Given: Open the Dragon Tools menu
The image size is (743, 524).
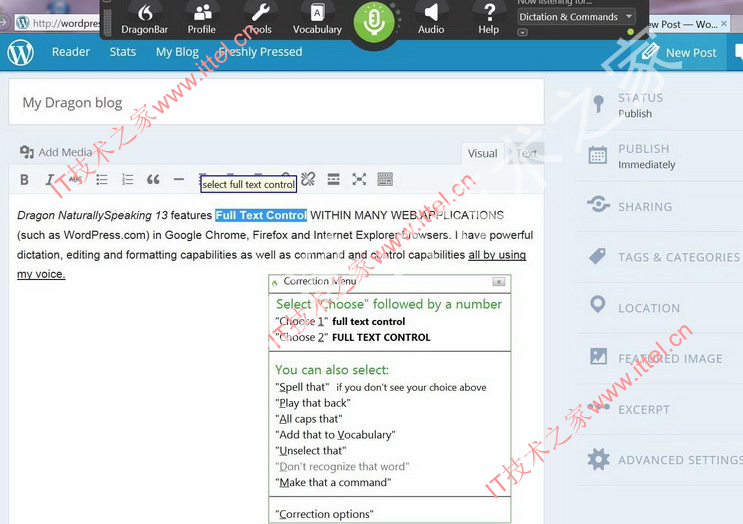Looking at the screenshot, I should (x=260, y=19).
